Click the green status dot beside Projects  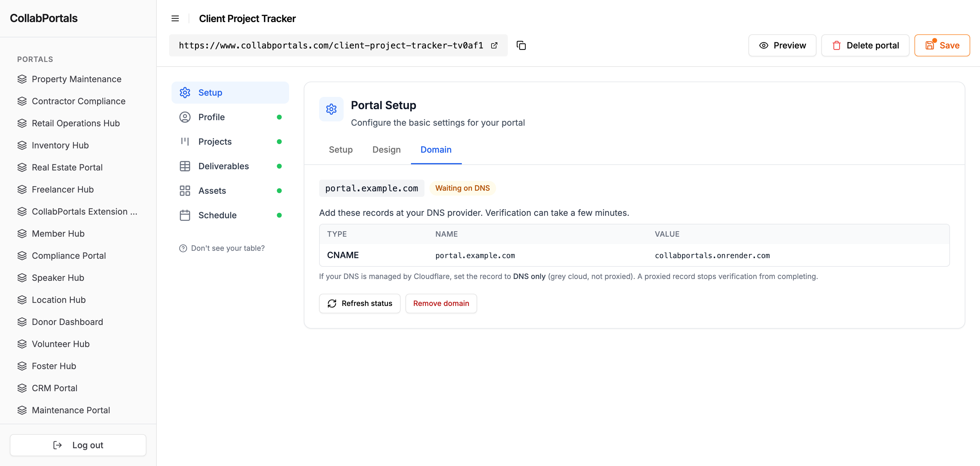coord(279,142)
